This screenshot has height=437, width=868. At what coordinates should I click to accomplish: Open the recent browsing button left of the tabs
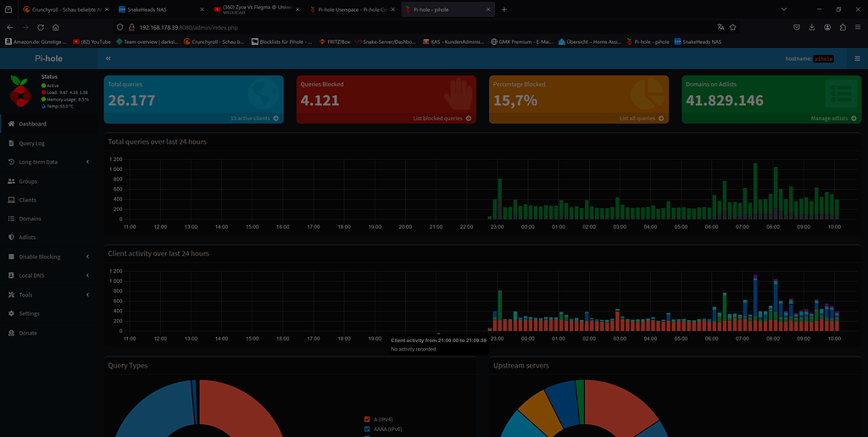(8, 9)
